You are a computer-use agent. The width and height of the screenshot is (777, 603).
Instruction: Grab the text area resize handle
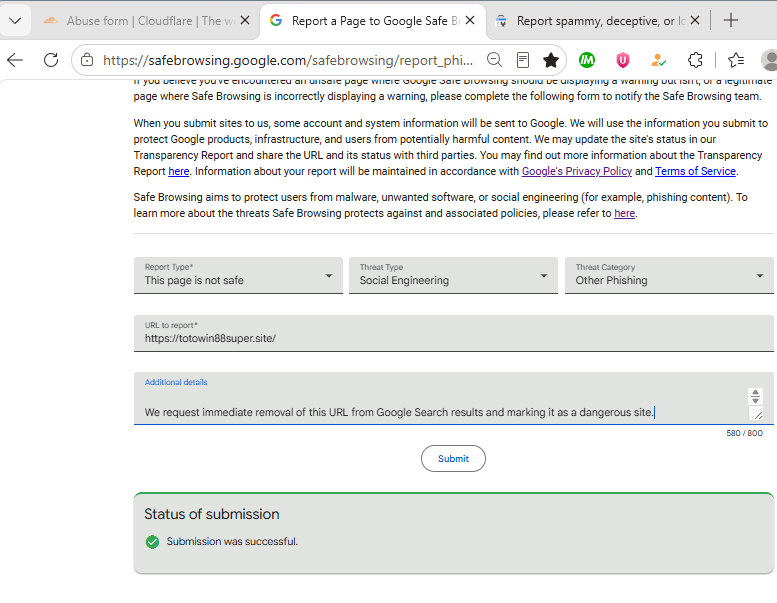coord(758,414)
